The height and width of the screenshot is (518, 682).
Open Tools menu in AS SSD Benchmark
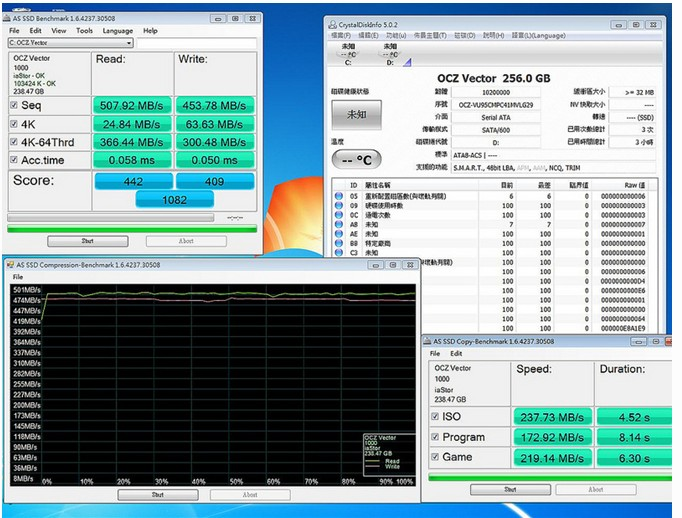click(x=84, y=30)
